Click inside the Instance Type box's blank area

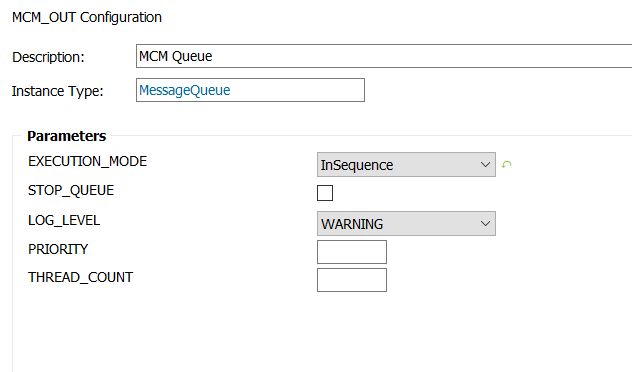(x=297, y=90)
